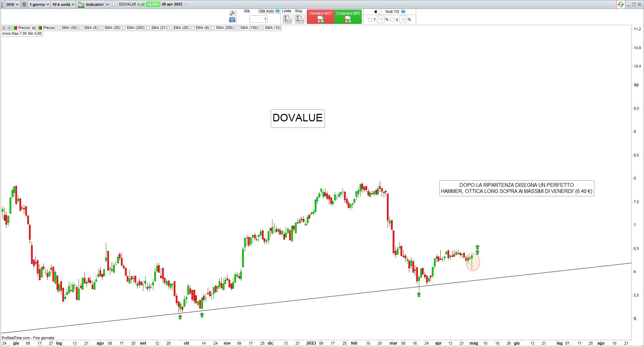Open the DOV ticker dropdown
Viewport: 644px width, 347px height.
(x=13, y=4)
